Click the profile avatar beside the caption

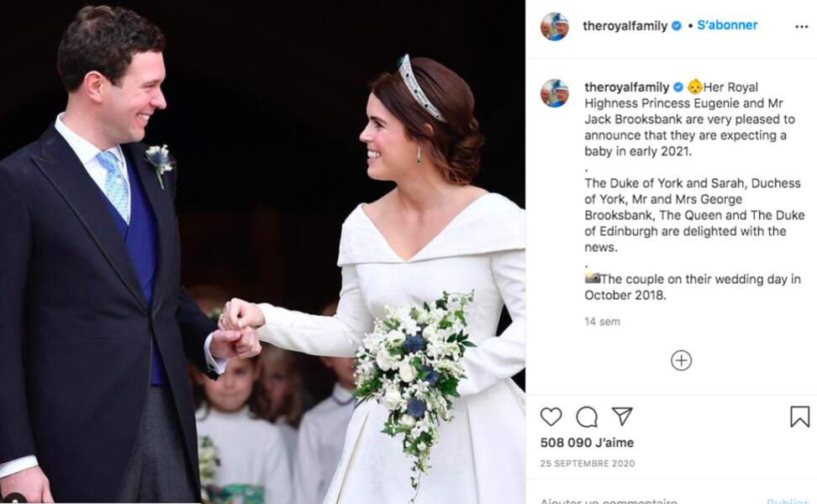point(555,93)
